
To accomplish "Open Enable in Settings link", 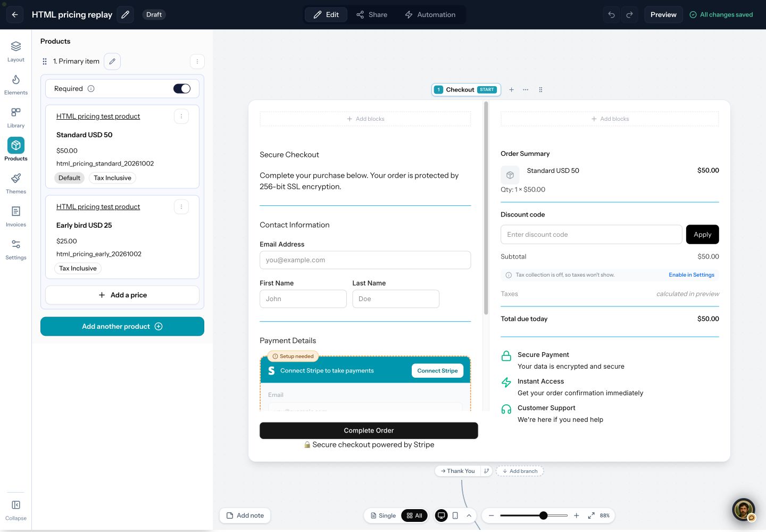I will (692, 275).
